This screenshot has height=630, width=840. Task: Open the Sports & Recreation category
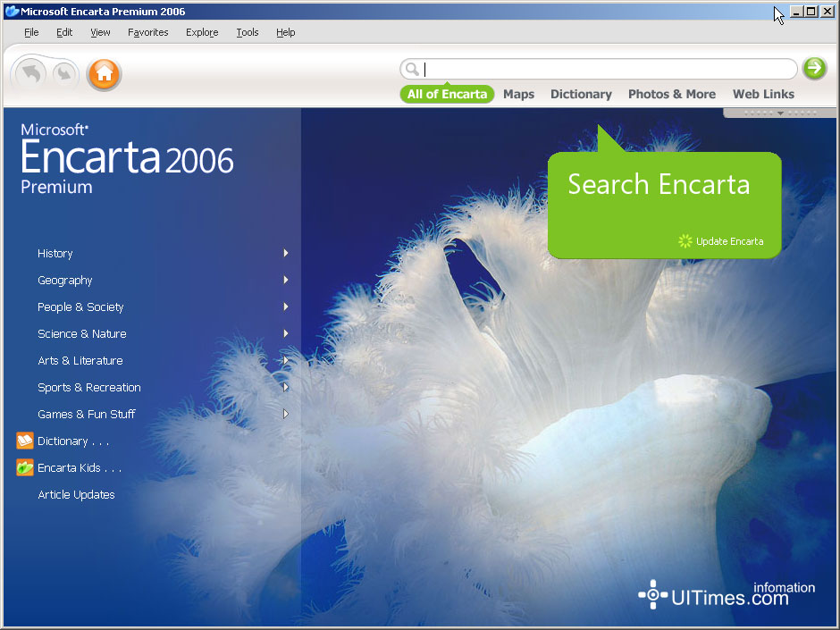(x=89, y=387)
